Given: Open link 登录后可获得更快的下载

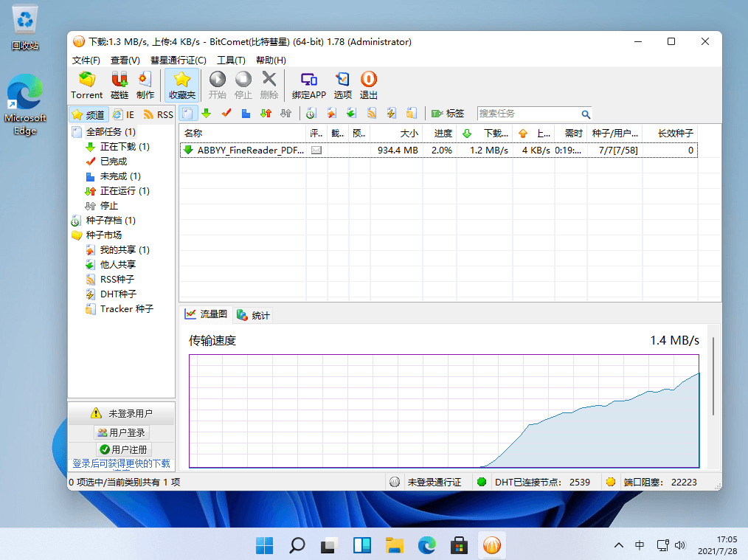Looking at the screenshot, I should pyautogui.click(x=121, y=463).
